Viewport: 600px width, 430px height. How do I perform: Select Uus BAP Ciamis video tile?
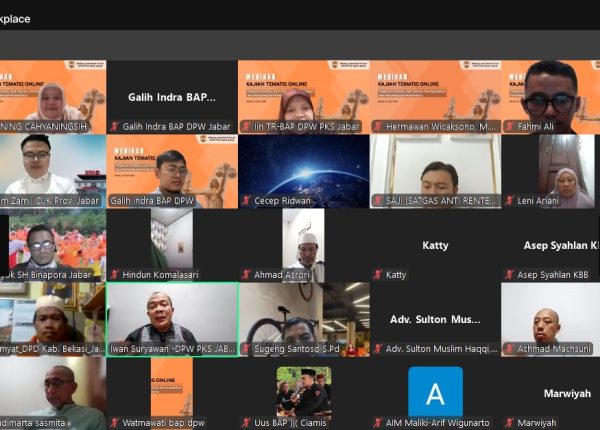(304, 394)
